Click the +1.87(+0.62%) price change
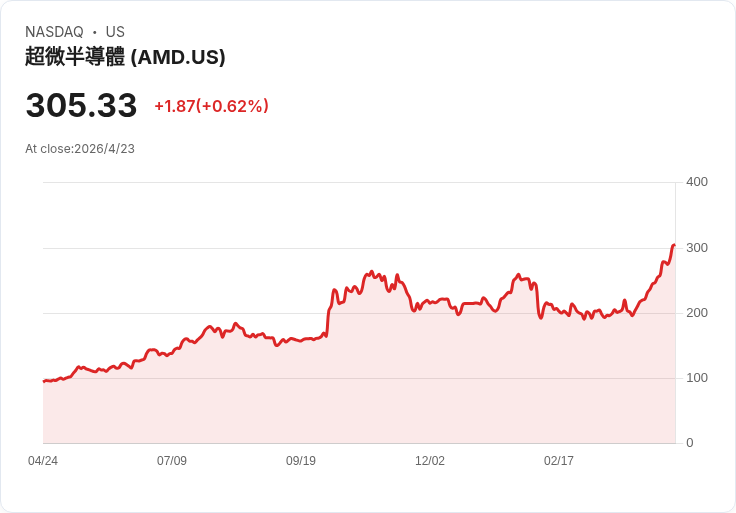736x513 pixels. (211, 106)
